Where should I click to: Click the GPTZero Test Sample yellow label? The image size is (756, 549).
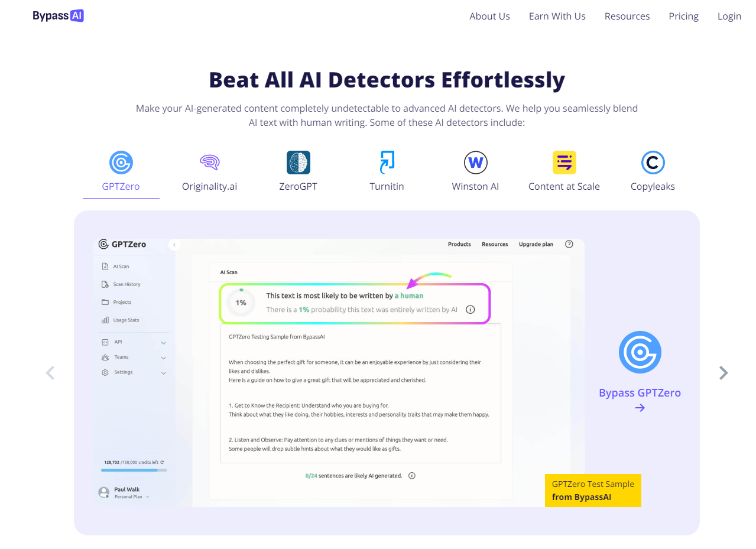click(x=593, y=490)
